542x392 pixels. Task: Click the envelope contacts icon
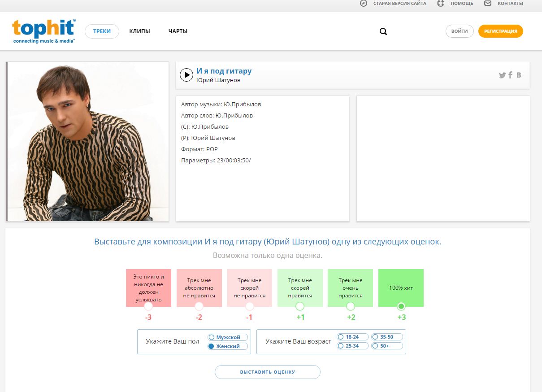click(x=488, y=4)
